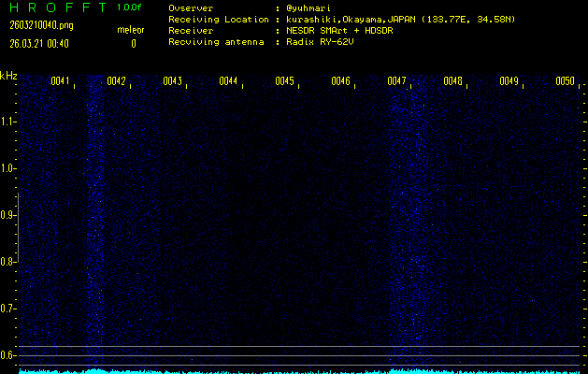Click the 0041 time marker
This screenshot has height=374, width=588.
click(x=60, y=81)
